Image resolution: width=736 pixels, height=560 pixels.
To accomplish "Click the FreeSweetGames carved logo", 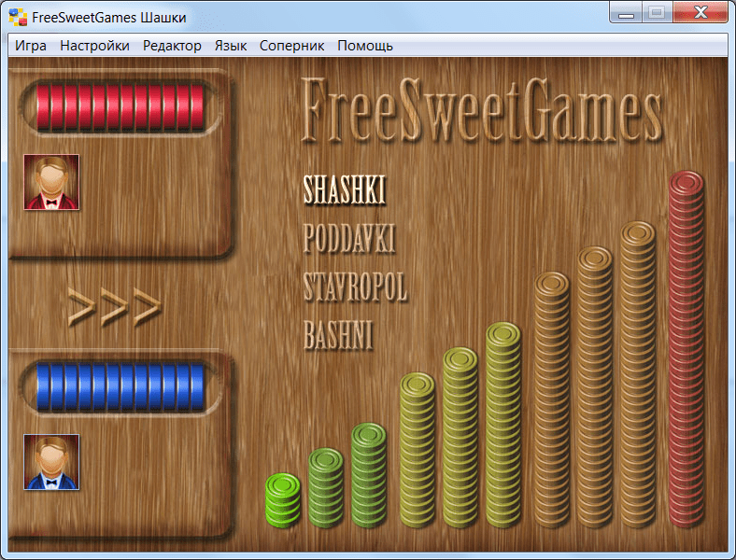I will (x=482, y=110).
